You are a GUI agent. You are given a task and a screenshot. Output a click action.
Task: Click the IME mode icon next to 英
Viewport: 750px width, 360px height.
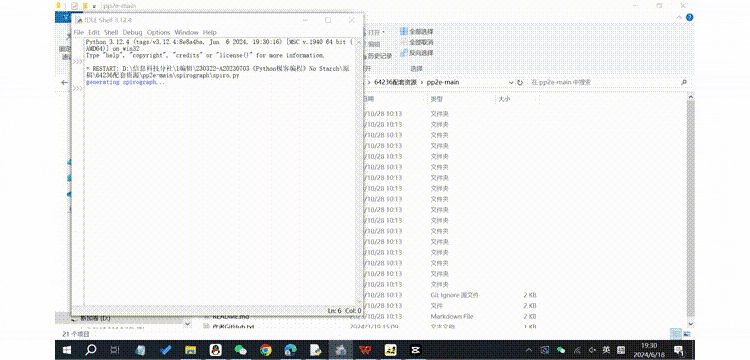pos(621,350)
